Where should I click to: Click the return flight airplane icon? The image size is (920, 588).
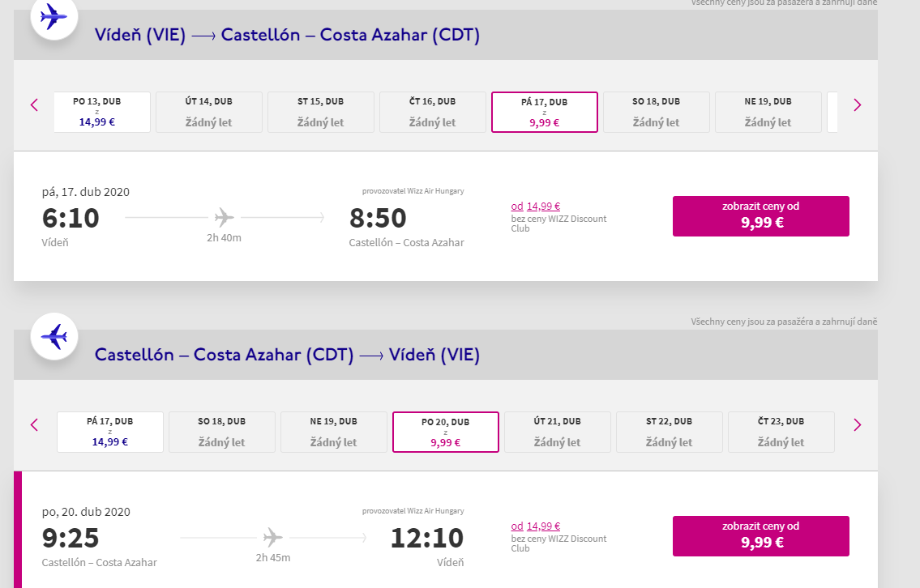pyautogui.click(x=54, y=336)
